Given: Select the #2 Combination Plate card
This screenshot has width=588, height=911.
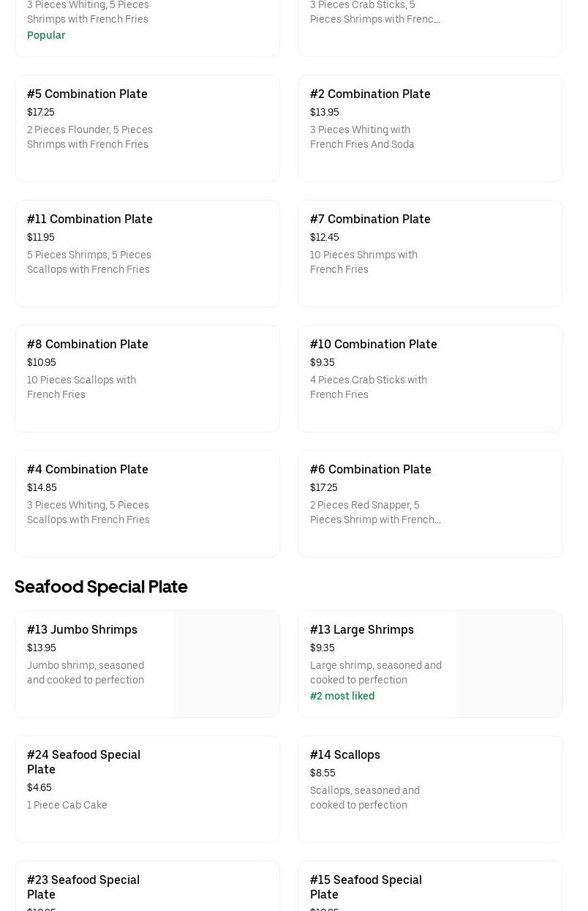Looking at the screenshot, I should (429, 128).
